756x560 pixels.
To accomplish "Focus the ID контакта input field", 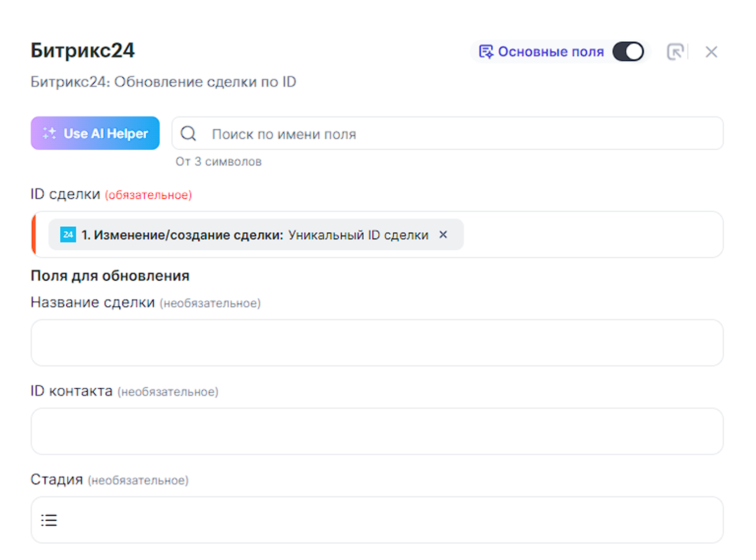I will 377,431.
